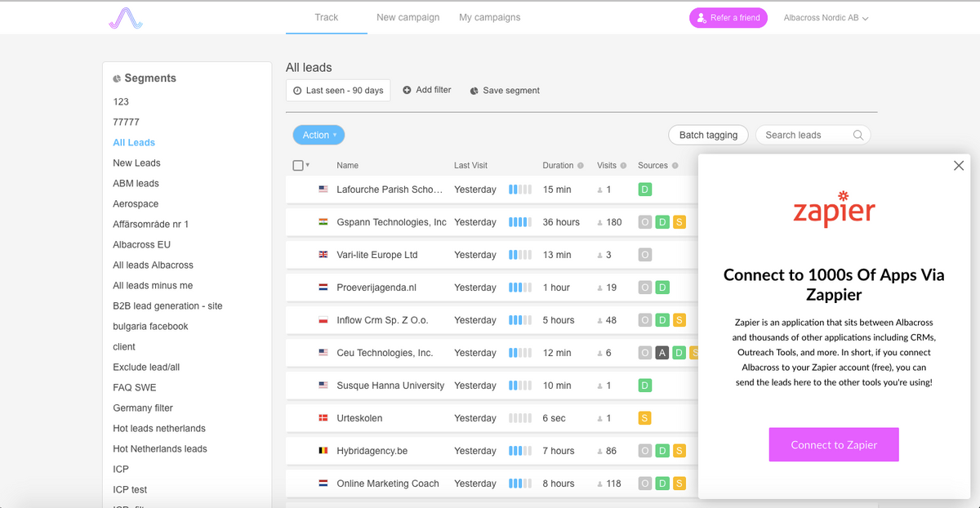This screenshot has width=980, height=508.
Task: Click the O source badge for Vari-lite Europe
Action: coord(645,255)
